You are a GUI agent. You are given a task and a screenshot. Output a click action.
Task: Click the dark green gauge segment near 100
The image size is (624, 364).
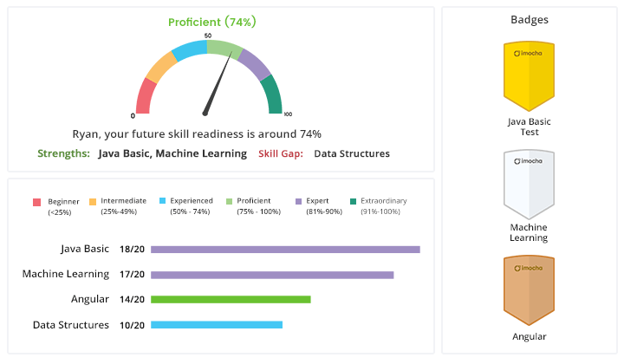click(270, 94)
